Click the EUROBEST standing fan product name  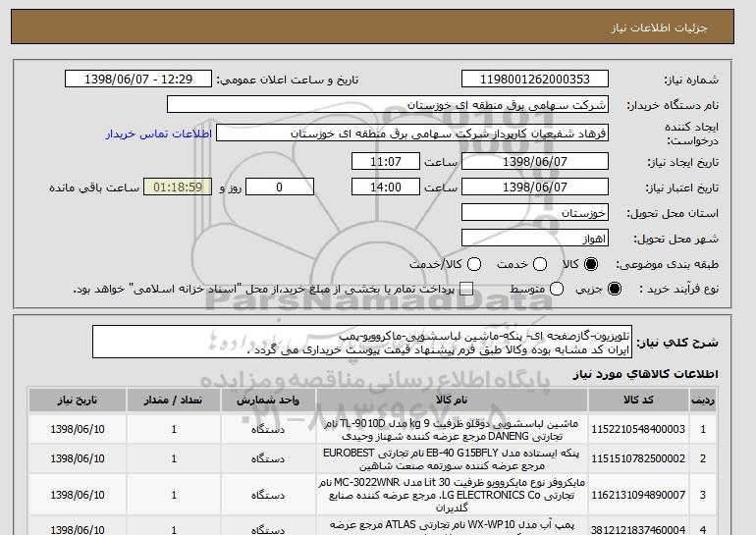(x=452, y=459)
